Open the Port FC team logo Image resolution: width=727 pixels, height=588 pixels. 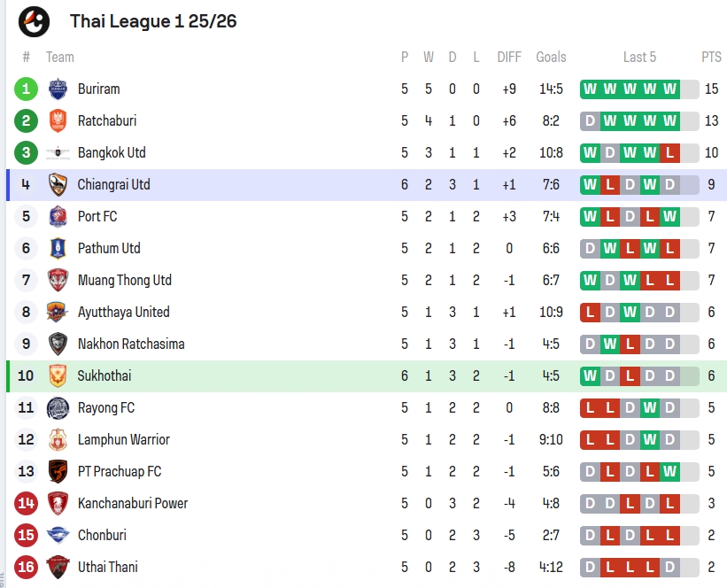click(58, 217)
